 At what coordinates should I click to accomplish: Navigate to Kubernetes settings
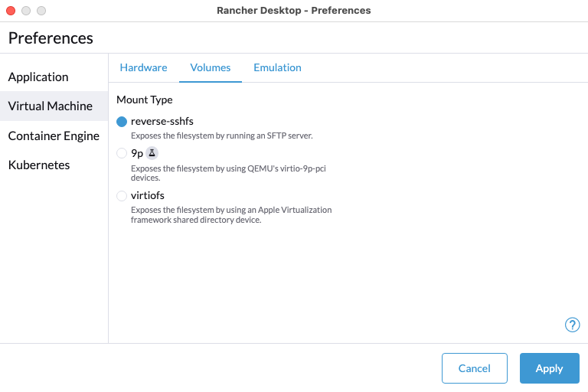tap(39, 165)
